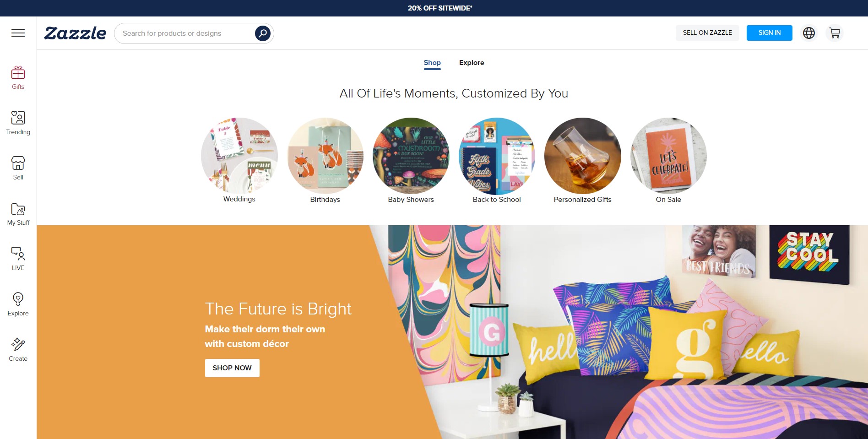Open the hamburger menu icon

pos(18,33)
